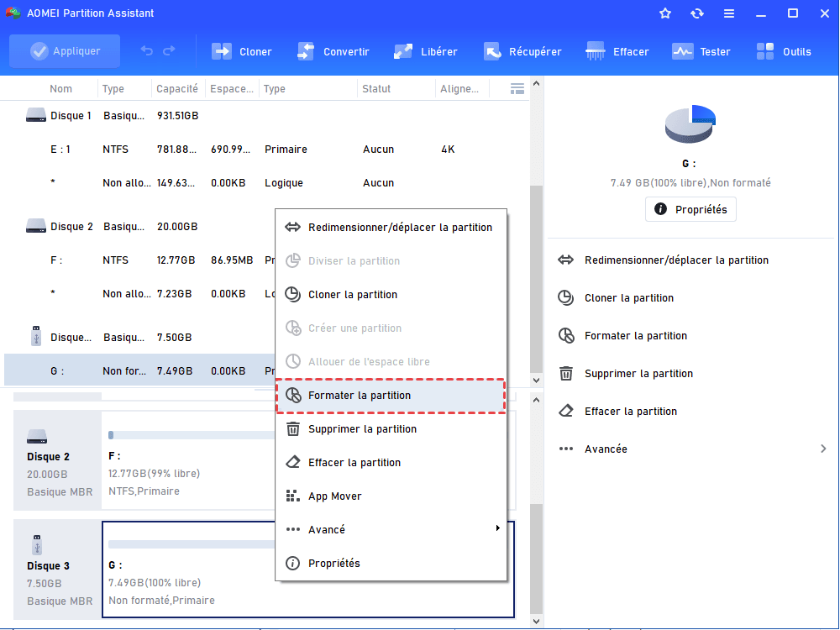840x630 pixels.
Task: Click the partition list scrollbar down arrow
Action: point(536,381)
